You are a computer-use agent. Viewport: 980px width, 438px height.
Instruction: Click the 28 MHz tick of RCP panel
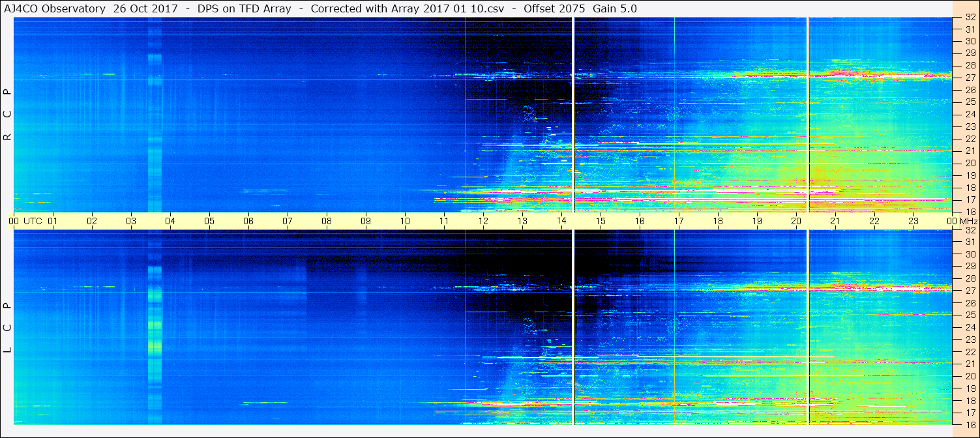pos(970,66)
